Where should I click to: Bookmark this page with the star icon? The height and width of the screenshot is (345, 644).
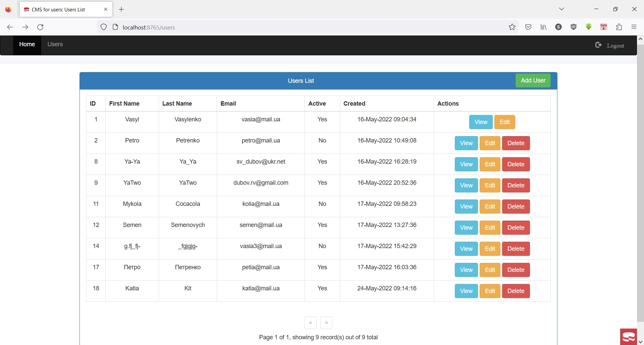tap(512, 27)
